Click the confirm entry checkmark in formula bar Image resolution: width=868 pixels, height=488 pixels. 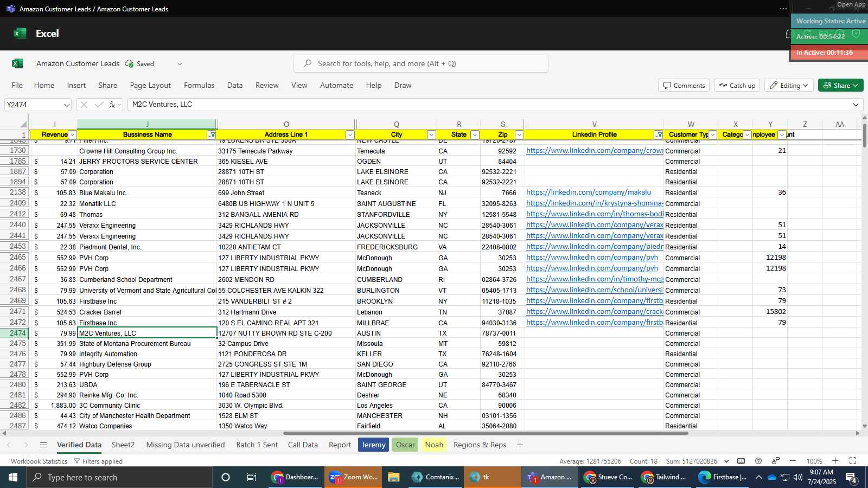point(99,105)
